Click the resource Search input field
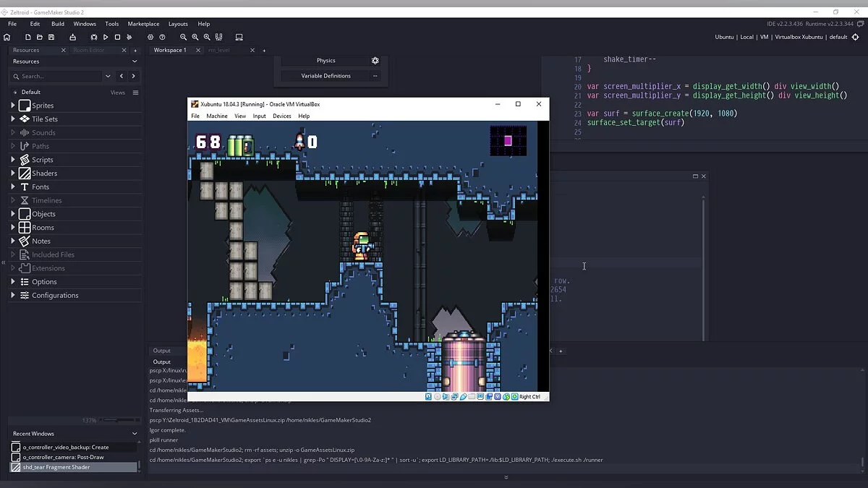868x488 pixels. tap(61, 76)
